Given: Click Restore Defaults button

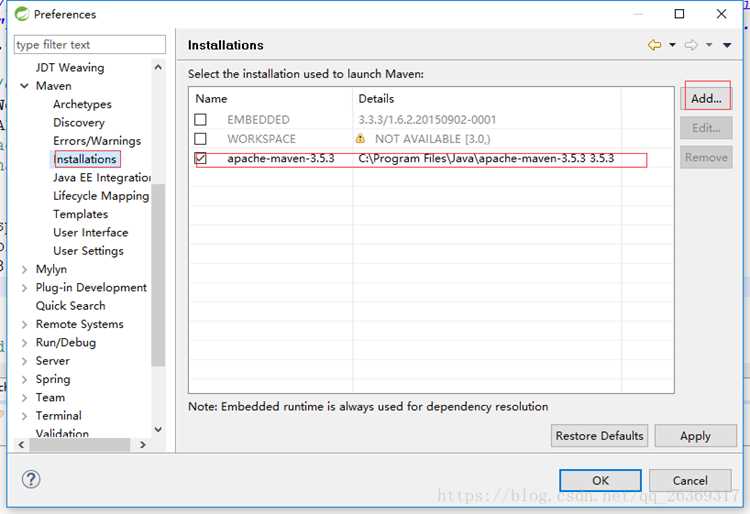Looking at the screenshot, I should coord(599,436).
